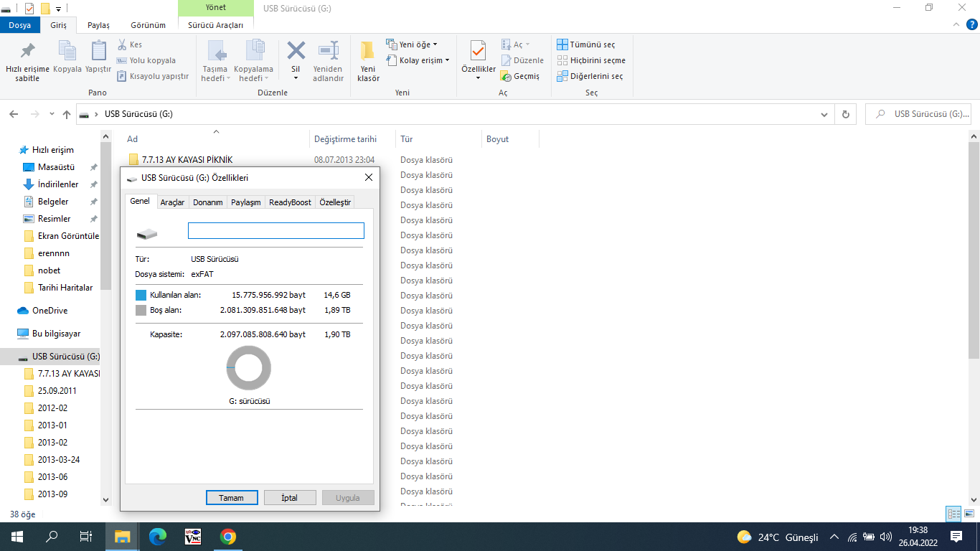The height and width of the screenshot is (551, 980).
Task: Open OneDrive in the navigation pane
Action: click(50, 311)
